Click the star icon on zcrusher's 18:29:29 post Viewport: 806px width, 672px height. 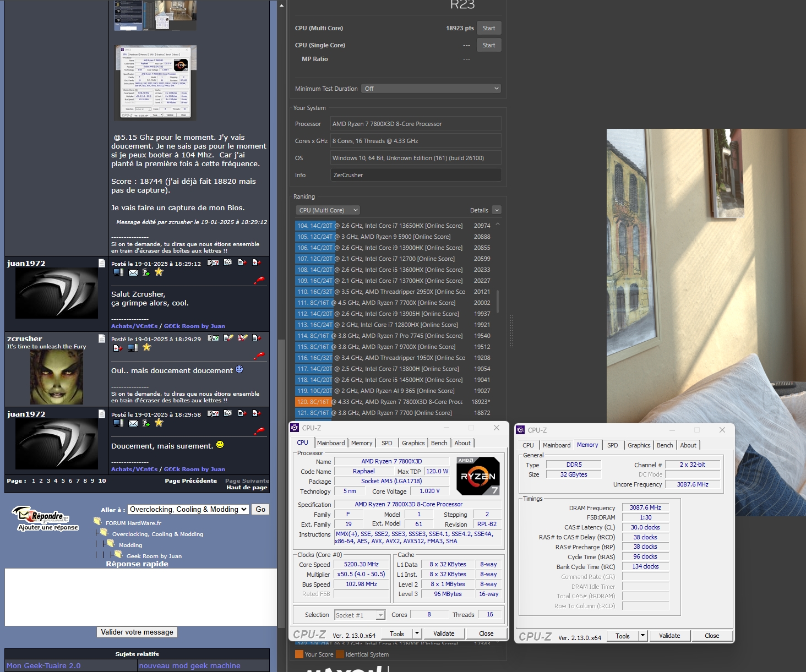pyautogui.click(x=146, y=347)
